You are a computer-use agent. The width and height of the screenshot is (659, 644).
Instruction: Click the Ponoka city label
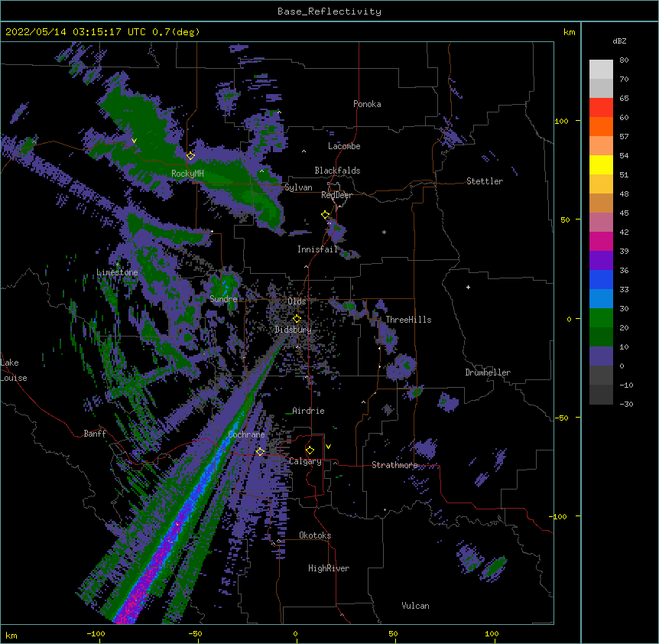coord(367,104)
